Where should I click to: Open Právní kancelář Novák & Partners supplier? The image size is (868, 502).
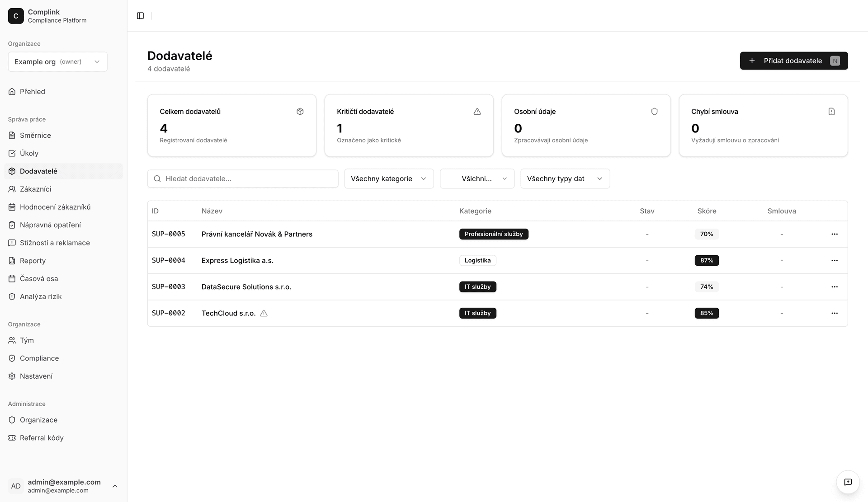pos(257,234)
